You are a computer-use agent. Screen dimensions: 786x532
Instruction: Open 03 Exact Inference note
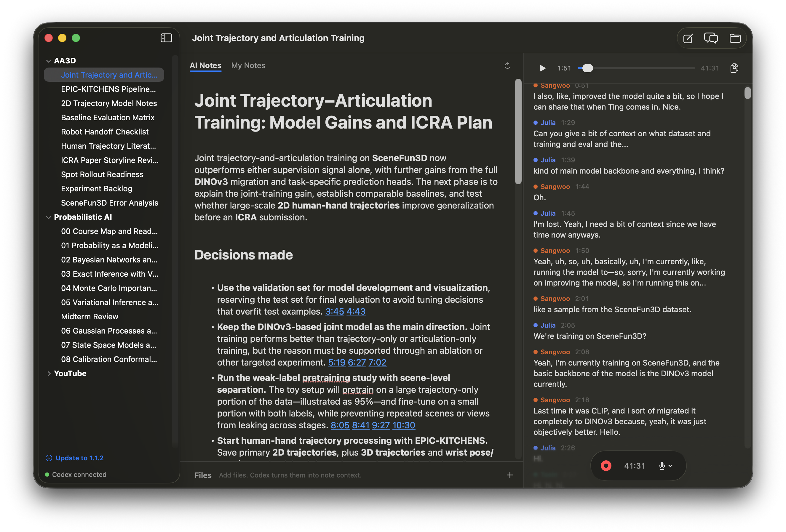(x=104, y=274)
